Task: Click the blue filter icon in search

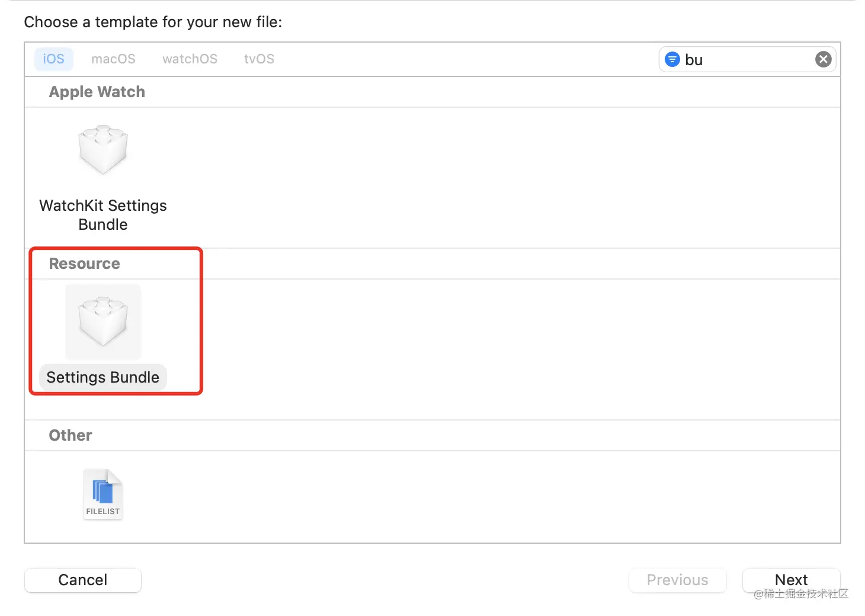Action: (x=672, y=59)
